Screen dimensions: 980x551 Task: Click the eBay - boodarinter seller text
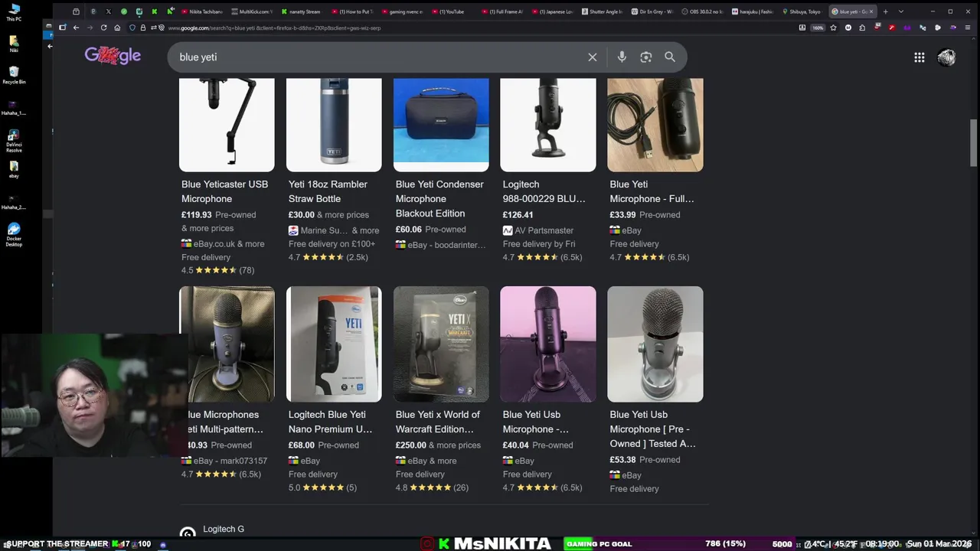446,245
